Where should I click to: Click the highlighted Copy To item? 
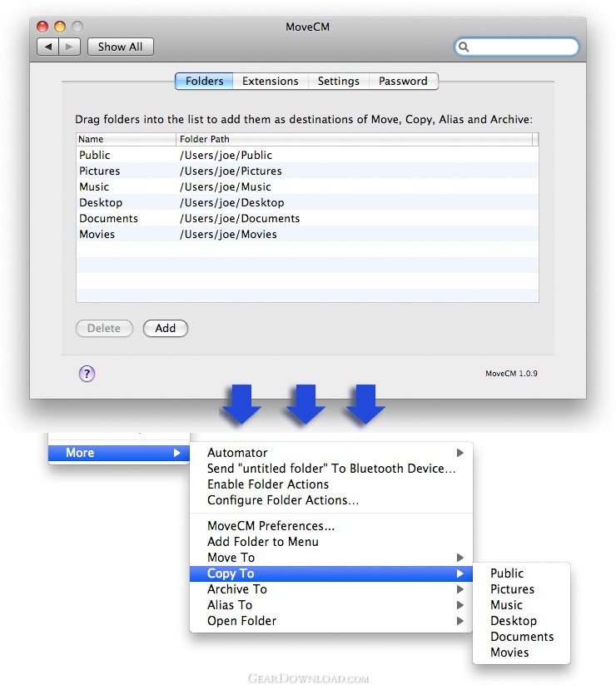tap(331, 573)
